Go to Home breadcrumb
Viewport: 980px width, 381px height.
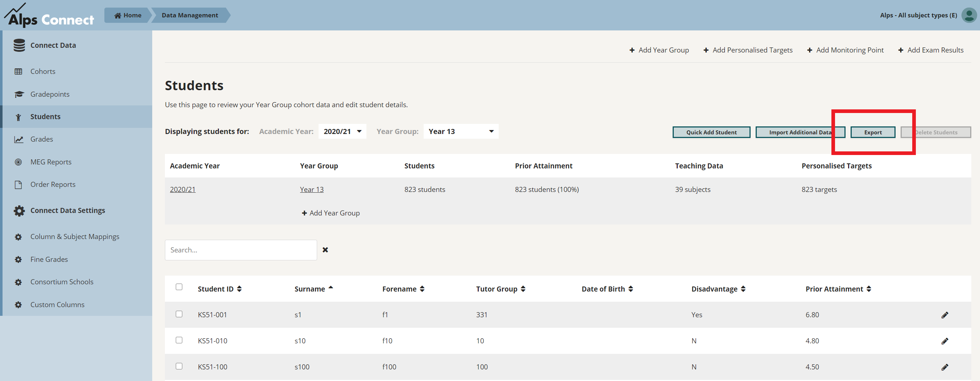pos(128,15)
